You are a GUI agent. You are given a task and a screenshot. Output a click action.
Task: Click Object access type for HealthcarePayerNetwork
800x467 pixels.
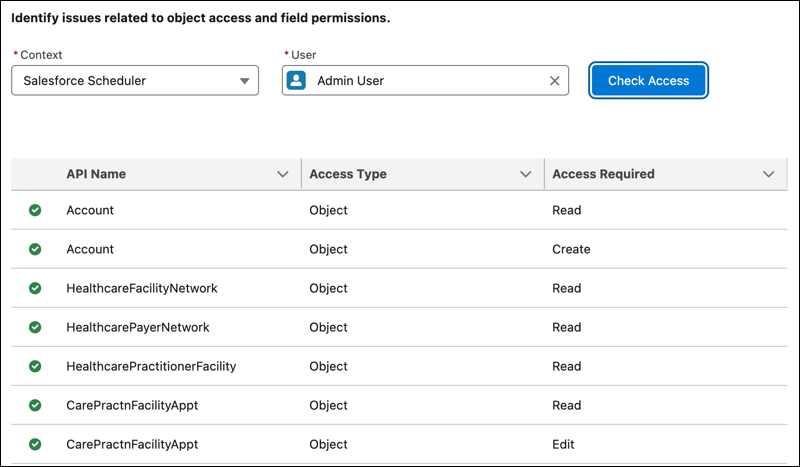click(x=328, y=327)
